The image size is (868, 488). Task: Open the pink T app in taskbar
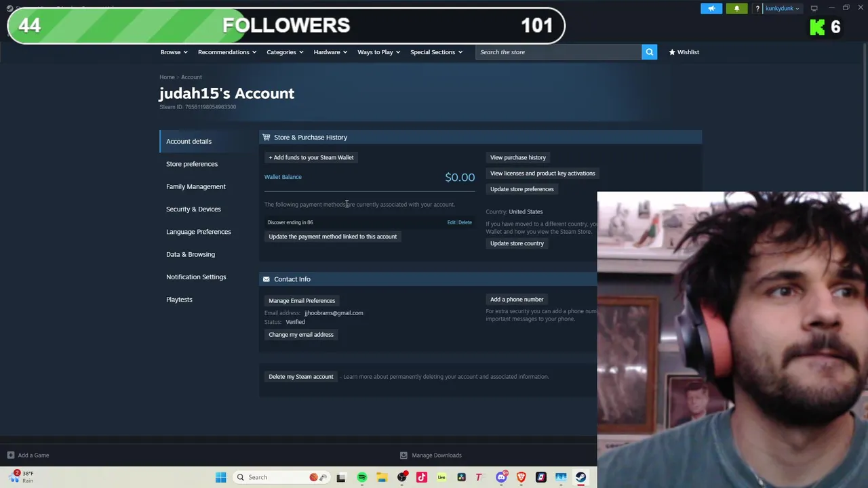[479, 477]
